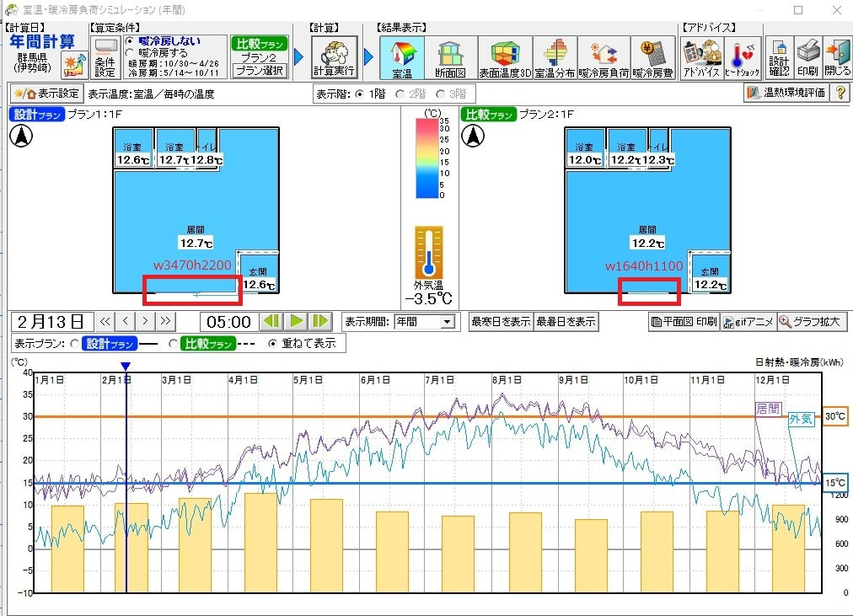This screenshot has height=616, width=853.
Task: Click the プラン選択 plan select button
Action: point(260,71)
